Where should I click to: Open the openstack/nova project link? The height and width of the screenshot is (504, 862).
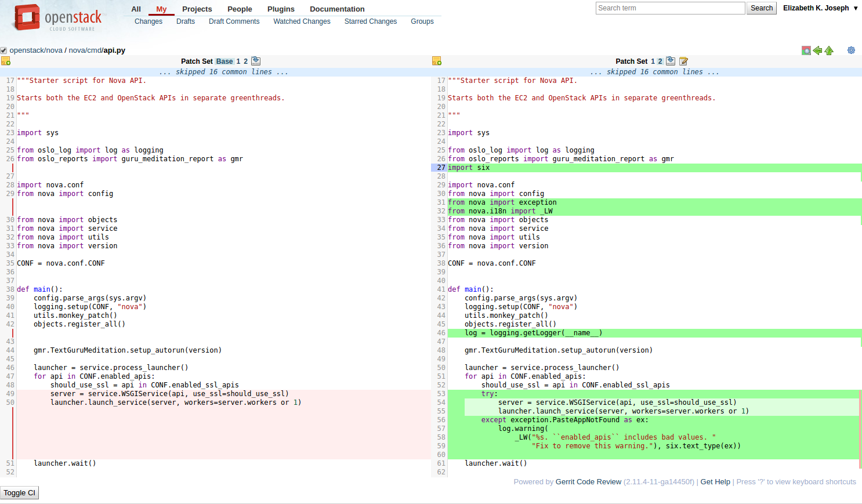point(36,50)
